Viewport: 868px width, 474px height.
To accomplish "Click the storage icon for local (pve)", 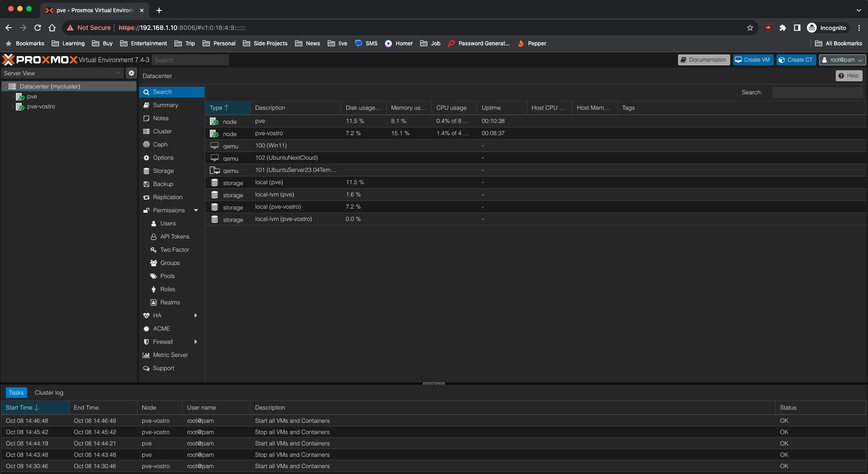I will (214, 182).
